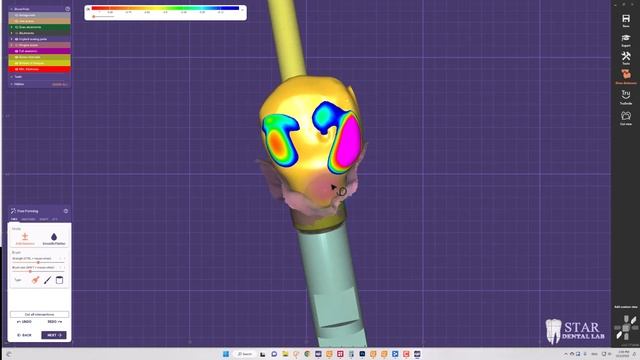The width and height of the screenshot is (640, 360).
Task: Click the Save icon in right toolbar
Action: click(x=626, y=19)
